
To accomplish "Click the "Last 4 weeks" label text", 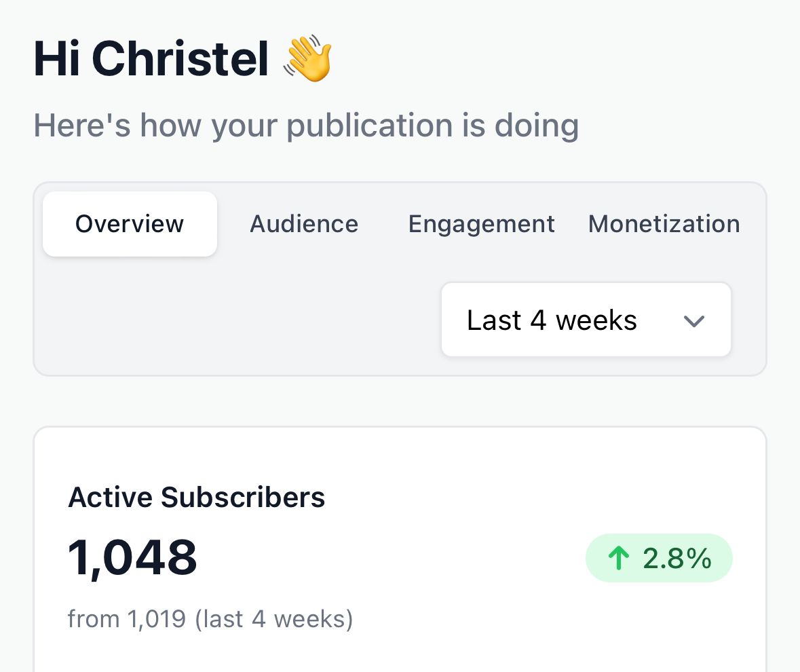I will coord(552,320).
